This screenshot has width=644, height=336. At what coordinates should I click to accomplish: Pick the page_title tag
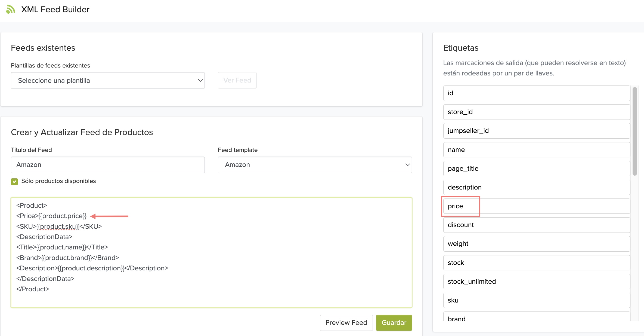click(536, 169)
